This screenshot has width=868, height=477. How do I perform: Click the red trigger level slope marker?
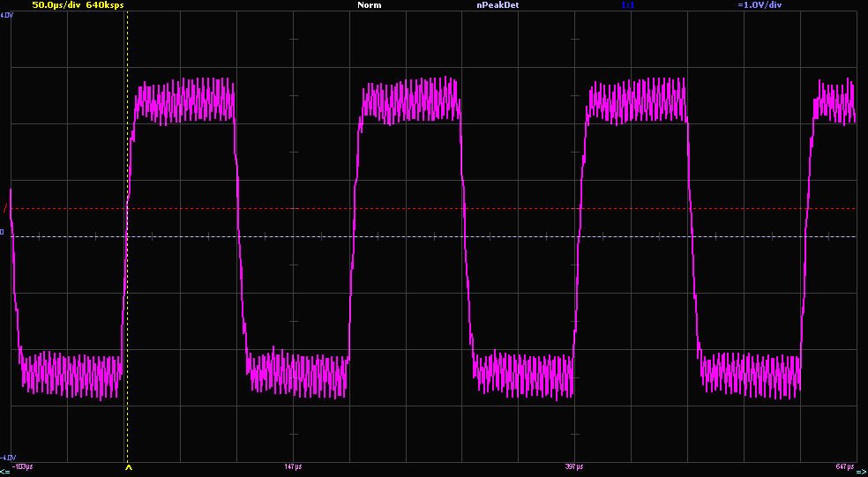point(4,209)
